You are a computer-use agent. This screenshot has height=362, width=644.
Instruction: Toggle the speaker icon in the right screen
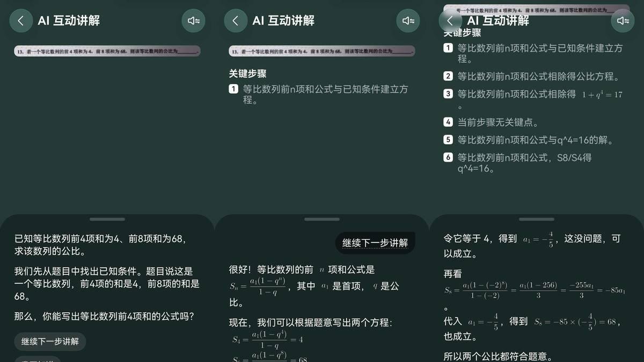[623, 21]
